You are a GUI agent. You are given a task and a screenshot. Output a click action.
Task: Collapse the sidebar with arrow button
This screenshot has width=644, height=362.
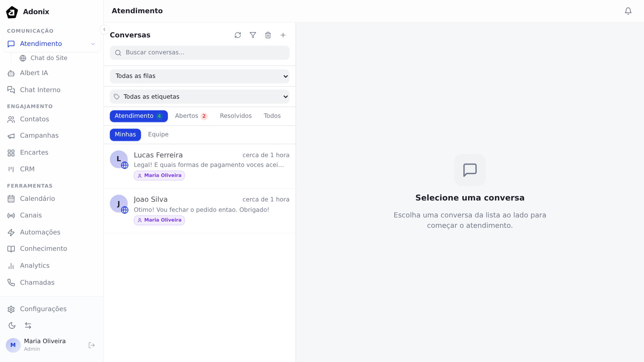[x=104, y=30]
